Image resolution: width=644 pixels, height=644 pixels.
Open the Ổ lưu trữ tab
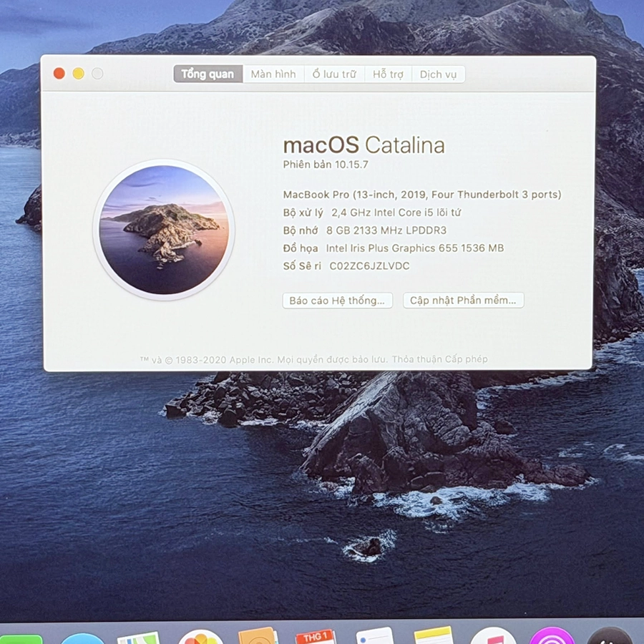334,74
